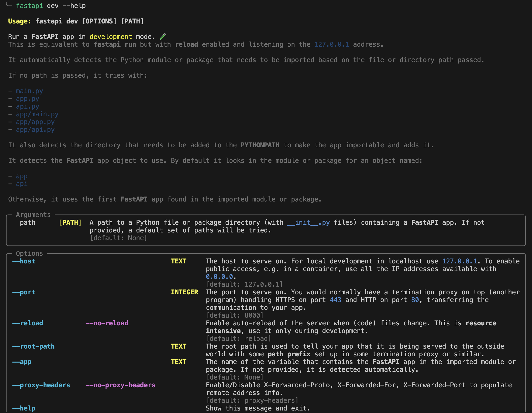Click the INTEGER type label
Viewport: 532px width, 413px height.
[184, 292]
